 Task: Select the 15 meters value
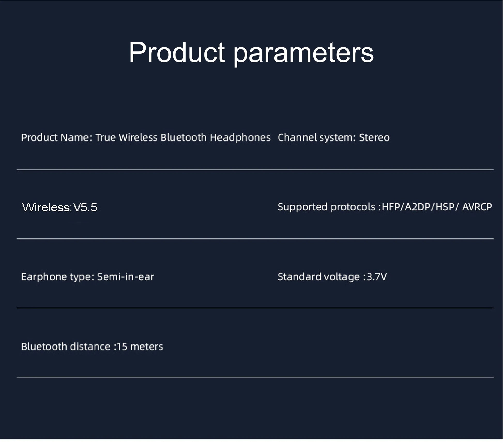[x=140, y=347]
